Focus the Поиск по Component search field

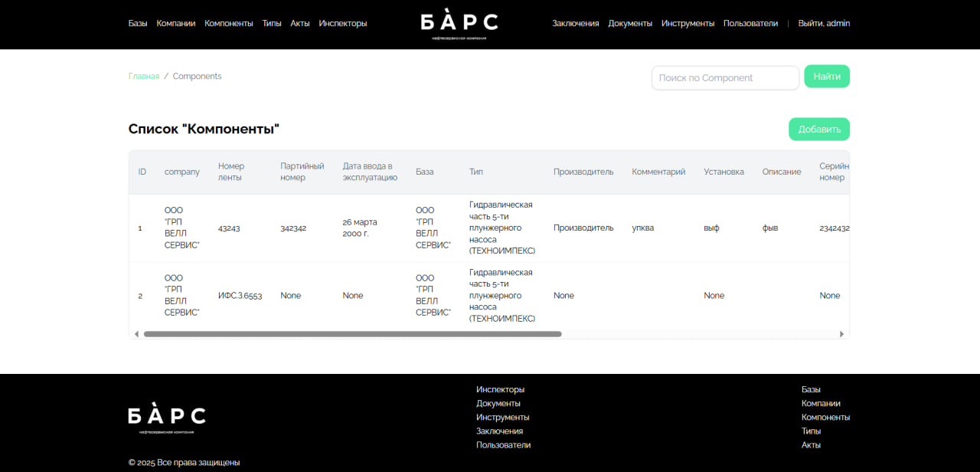point(725,77)
